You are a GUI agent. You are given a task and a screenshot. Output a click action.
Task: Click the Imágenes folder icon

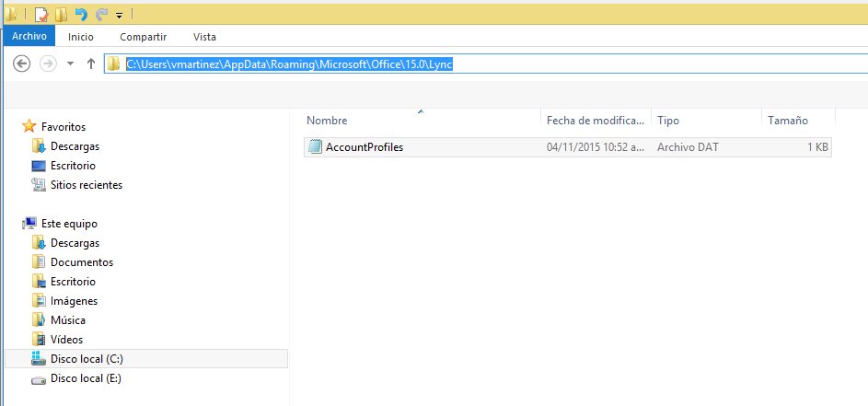(39, 301)
